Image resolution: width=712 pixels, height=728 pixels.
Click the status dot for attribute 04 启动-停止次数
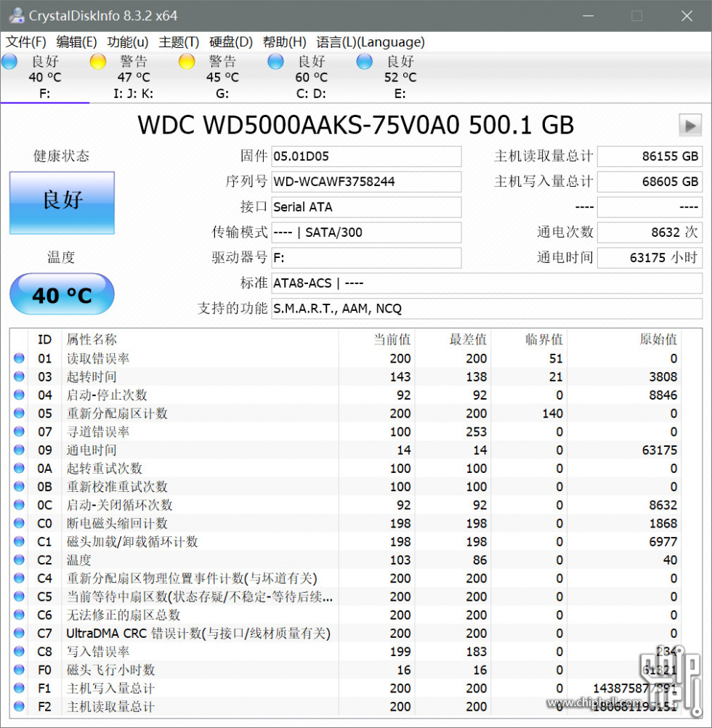(19, 395)
